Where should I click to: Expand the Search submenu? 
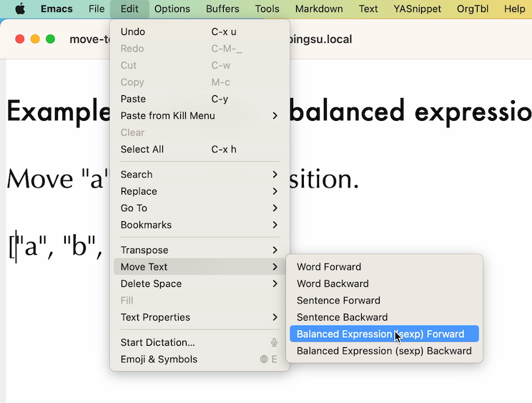(x=199, y=175)
